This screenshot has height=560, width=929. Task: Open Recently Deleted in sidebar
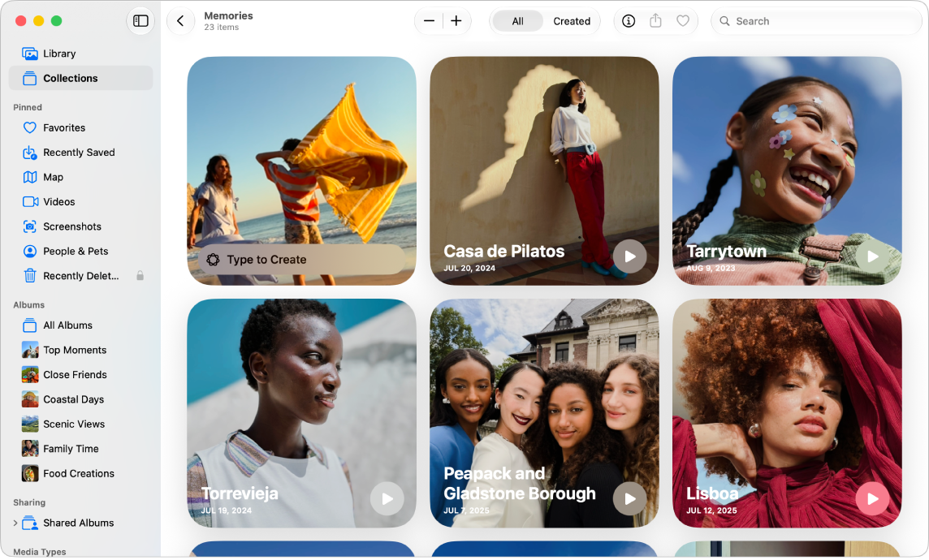tap(80, 276)
